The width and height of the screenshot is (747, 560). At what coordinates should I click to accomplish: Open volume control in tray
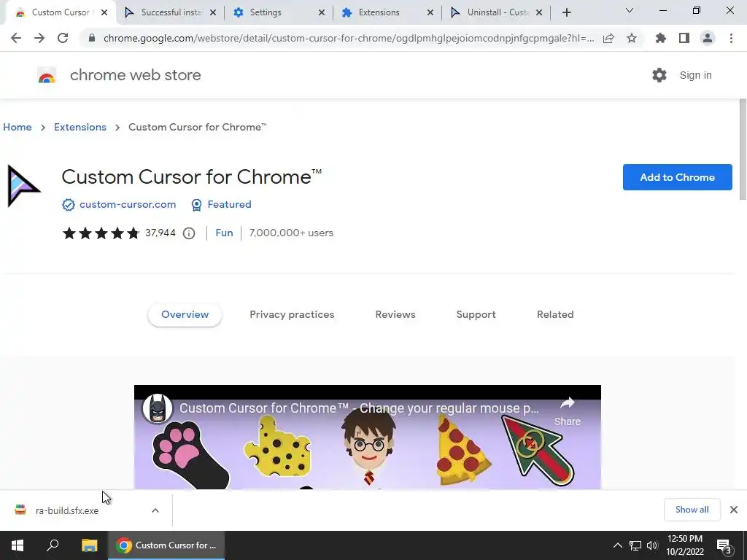pyautogui.click(x=652, y=545)
